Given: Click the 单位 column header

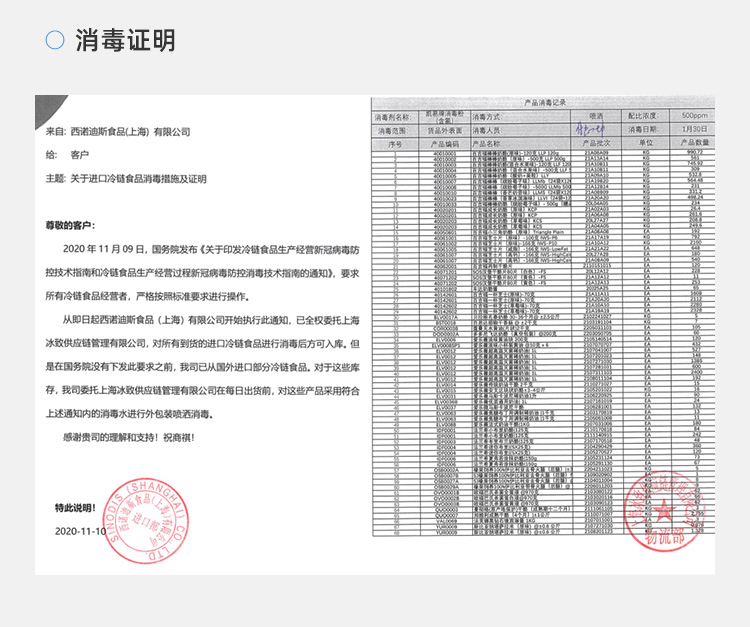Looking at the screenshot, I should click(646, 143).
